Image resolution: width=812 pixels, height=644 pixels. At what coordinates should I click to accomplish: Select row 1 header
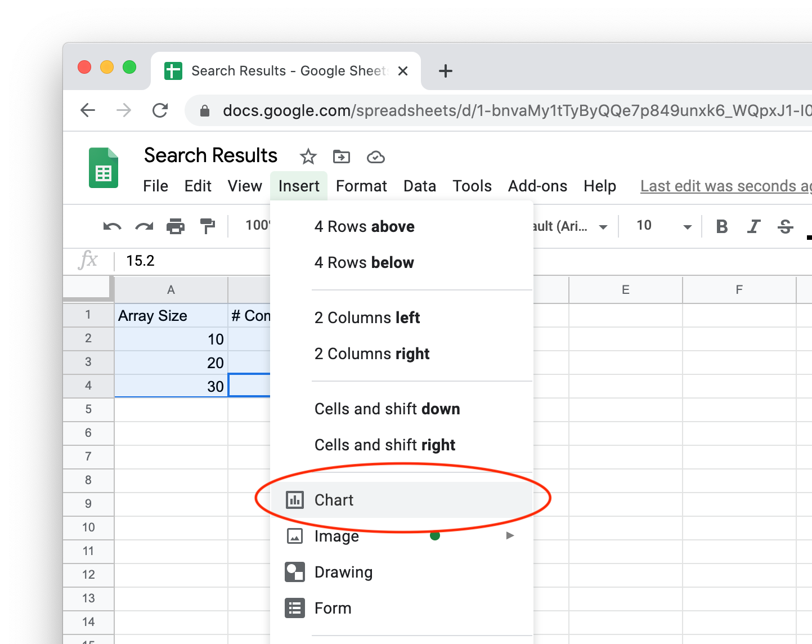[x=88, y=315]
